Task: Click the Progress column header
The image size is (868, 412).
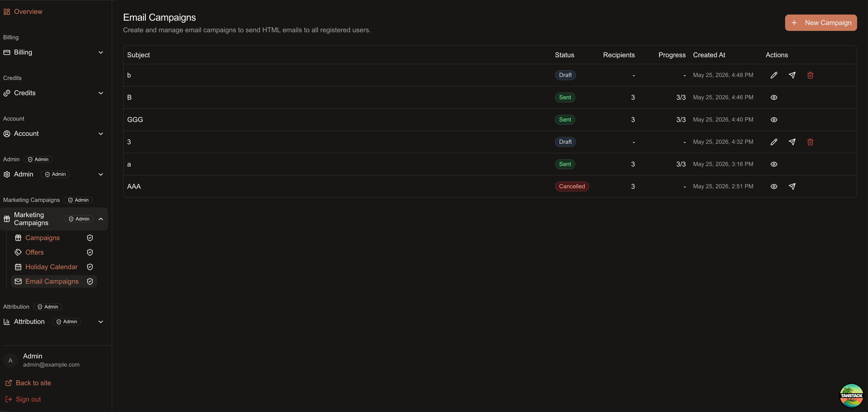Action: tap(672, 55)
